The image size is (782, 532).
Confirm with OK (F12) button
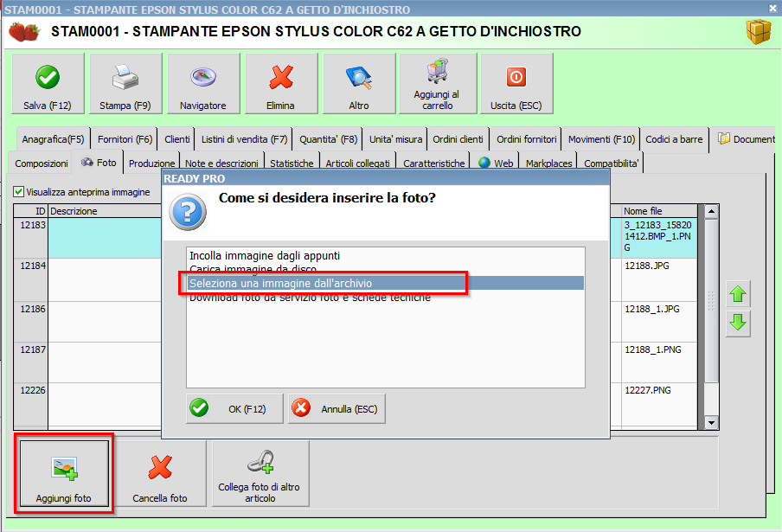pyautogui.click(x=234, y=409)
